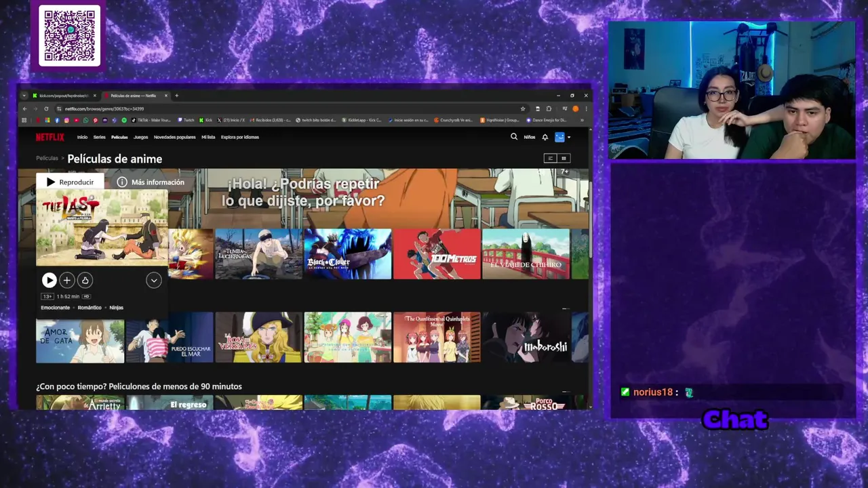Image resolution: width=868 pixels, height=488 pixels.
Task: Open Maboroshi thumbnail
Action: click(526, 338)
